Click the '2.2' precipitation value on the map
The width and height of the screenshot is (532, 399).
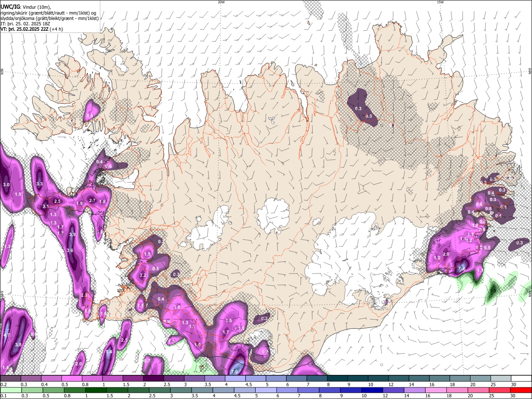(143, 276)
